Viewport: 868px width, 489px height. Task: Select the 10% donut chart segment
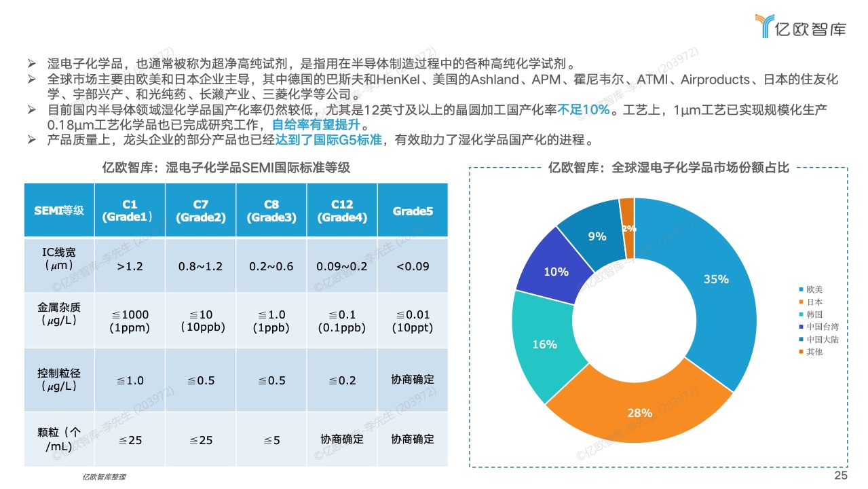pyautogui.click(x=556, y=272)
